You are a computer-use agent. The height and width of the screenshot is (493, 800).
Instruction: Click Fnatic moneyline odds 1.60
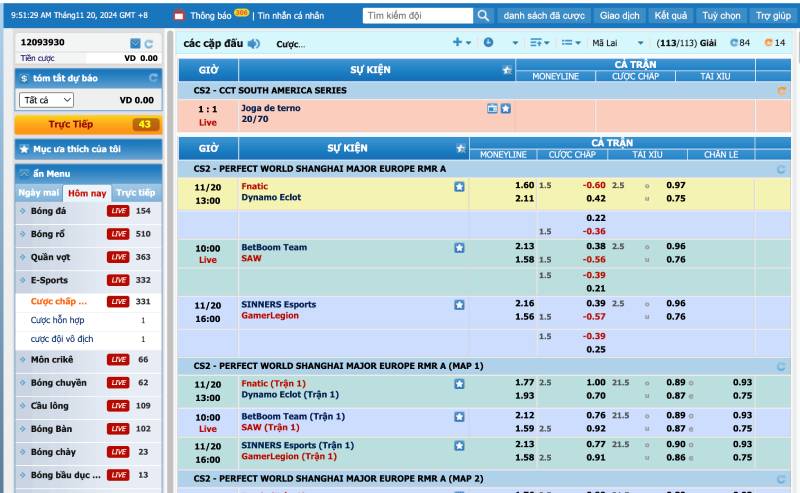pyautogui.click(x=524, y=185)
